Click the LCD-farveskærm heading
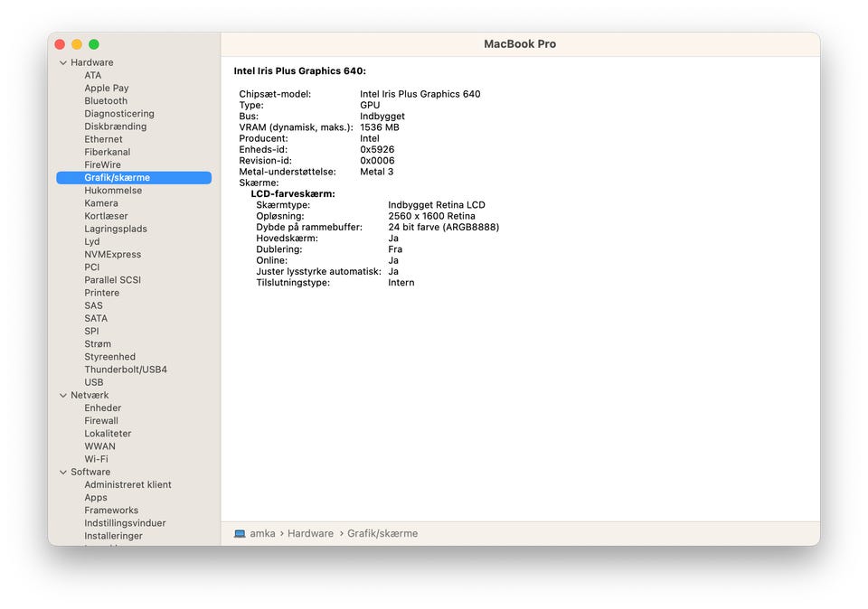Image resolution: width=868 pixels, height=609 pixels. (x=293, y=193)
